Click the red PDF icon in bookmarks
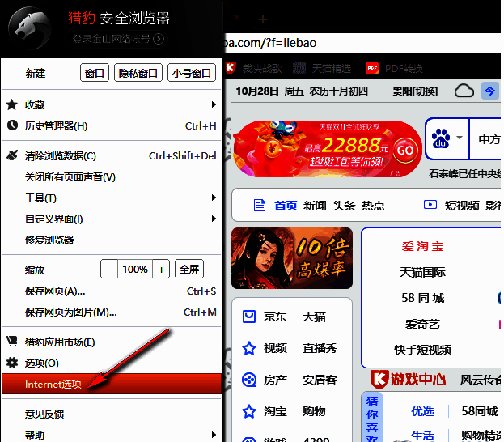The width and height of the screenshot is (504, 442). [x=372, y=68]
